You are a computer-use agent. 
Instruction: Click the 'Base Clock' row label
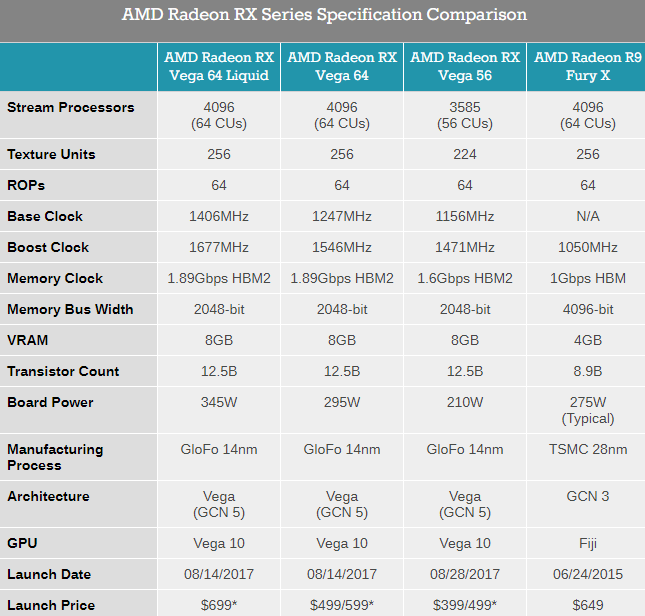(x=45, y=216)
